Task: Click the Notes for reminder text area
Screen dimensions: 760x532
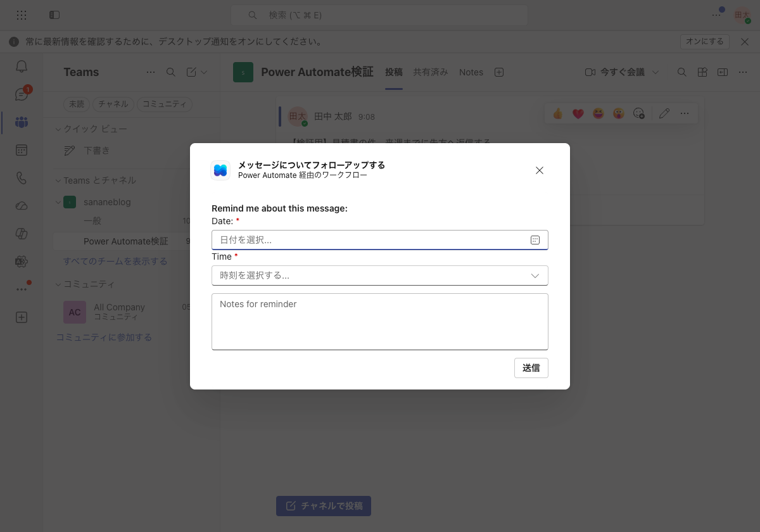Action: tap(379, 322)
